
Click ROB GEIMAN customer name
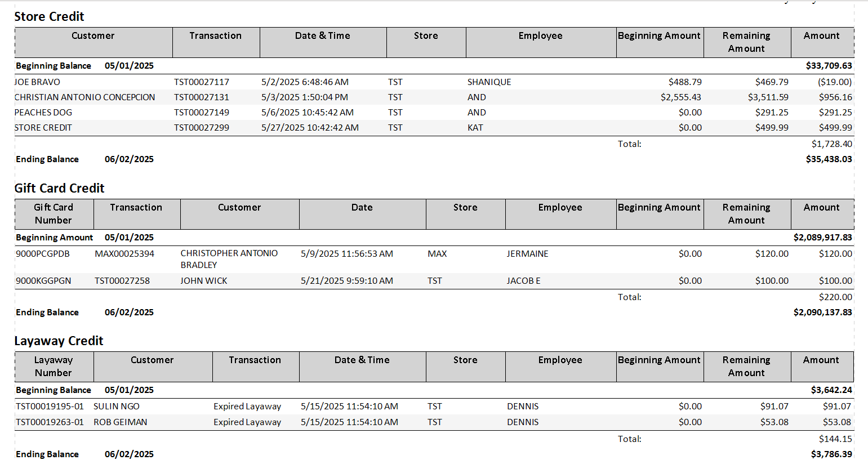[x=120, y=422]
